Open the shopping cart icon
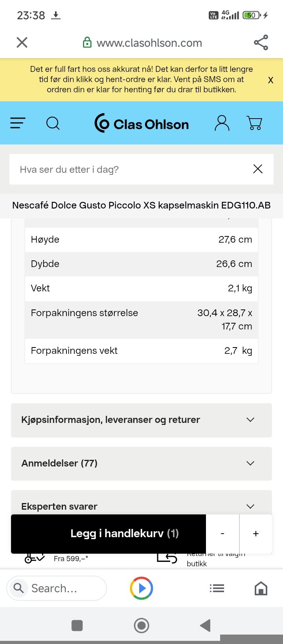283x644 pixels. [x=254, y=123]
